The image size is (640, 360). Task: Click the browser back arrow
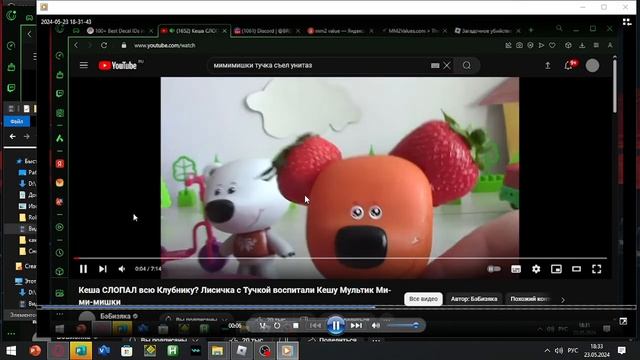click(x=76, y=45)
